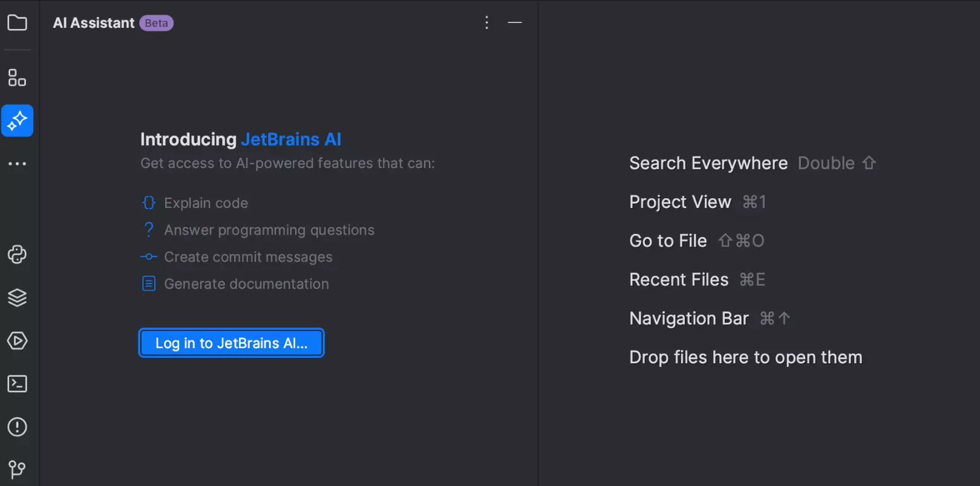Click the Explain code feature item

(x=206, y=203)
